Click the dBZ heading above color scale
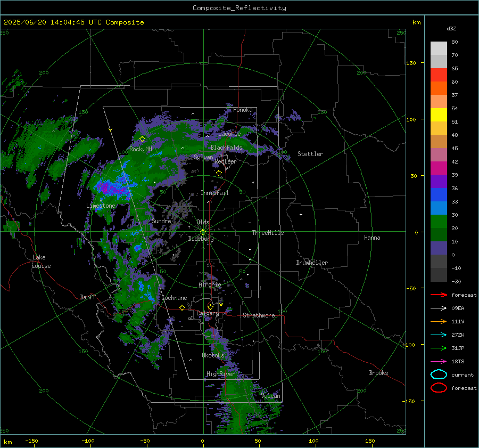This screenshot has width=479, height=448. coord(451,28)
